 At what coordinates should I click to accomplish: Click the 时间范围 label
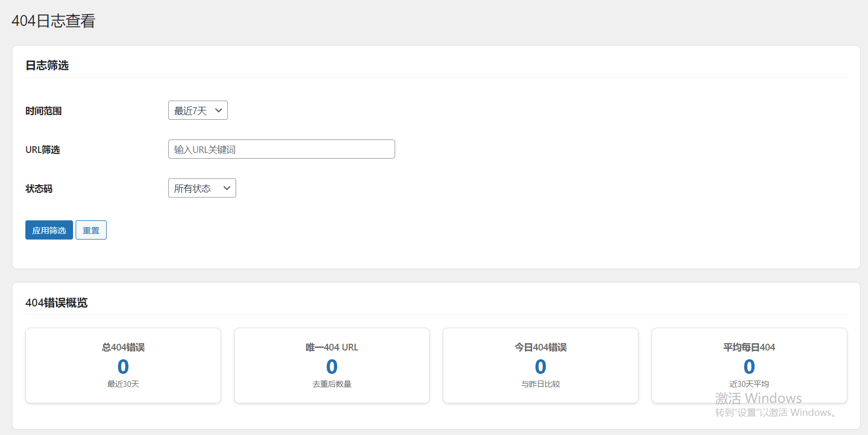44,111
